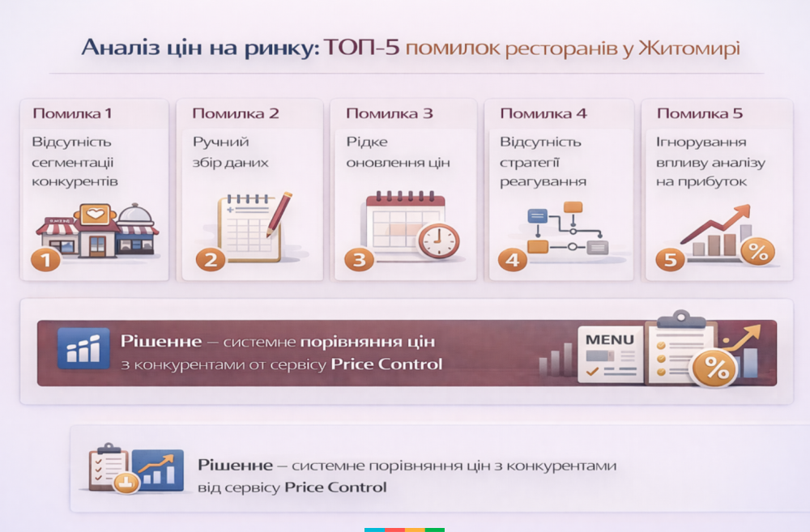Click the orange number 3 badge
Screen dimensions: 810x532
[x=358, y=260]
